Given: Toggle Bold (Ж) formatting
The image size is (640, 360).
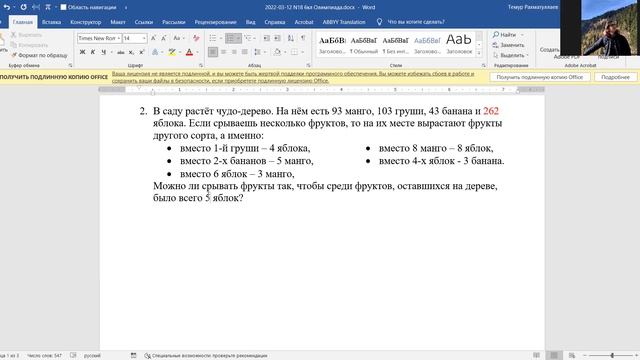Looking at the screenshot, I should 82,52.
